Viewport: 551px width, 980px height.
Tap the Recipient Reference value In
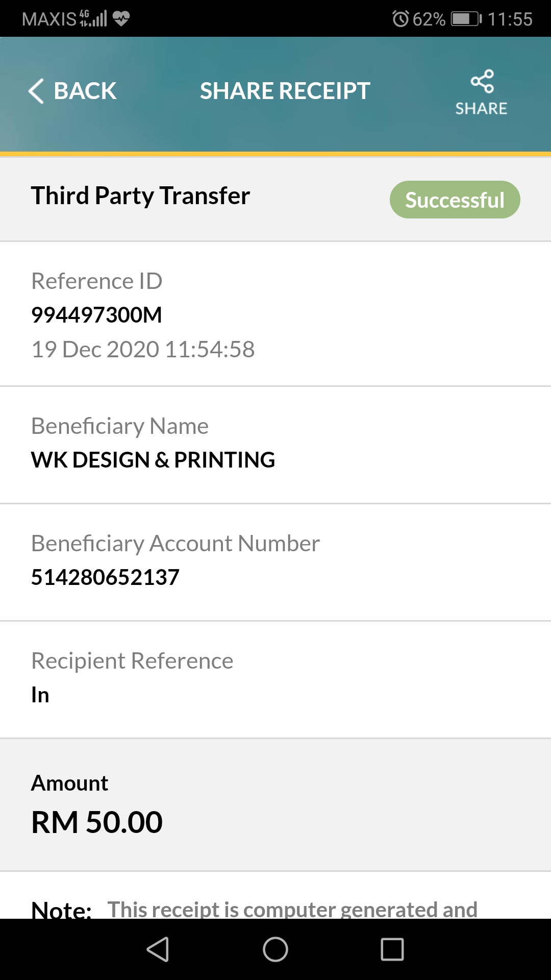tap(40, 695)
